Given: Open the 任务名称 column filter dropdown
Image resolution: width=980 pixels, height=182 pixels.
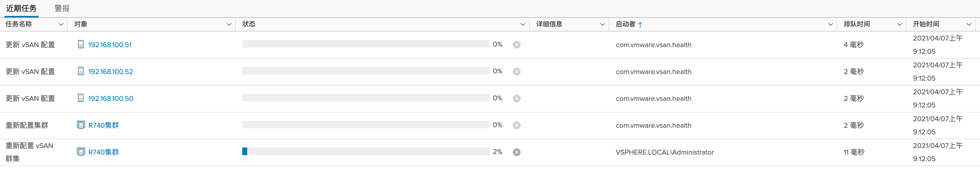Looking at the screenshot, I should pyautogui.click(x=60, y=24).
